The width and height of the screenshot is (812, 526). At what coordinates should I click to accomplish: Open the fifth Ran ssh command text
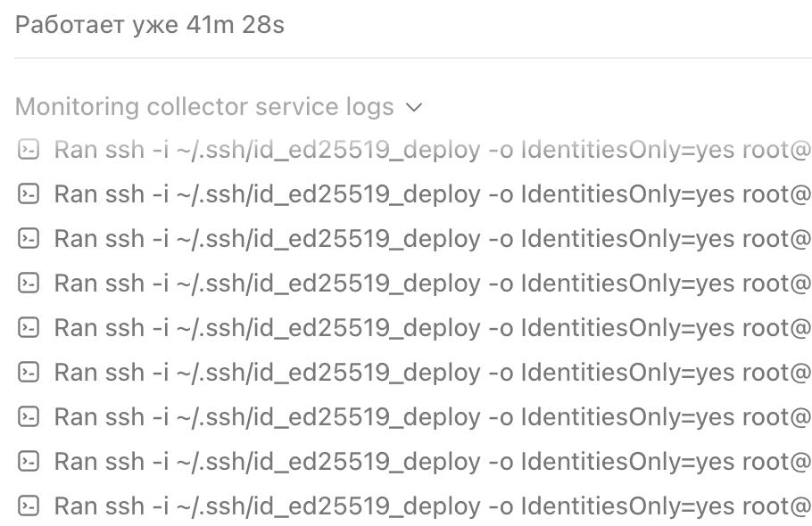pos(433,328)
